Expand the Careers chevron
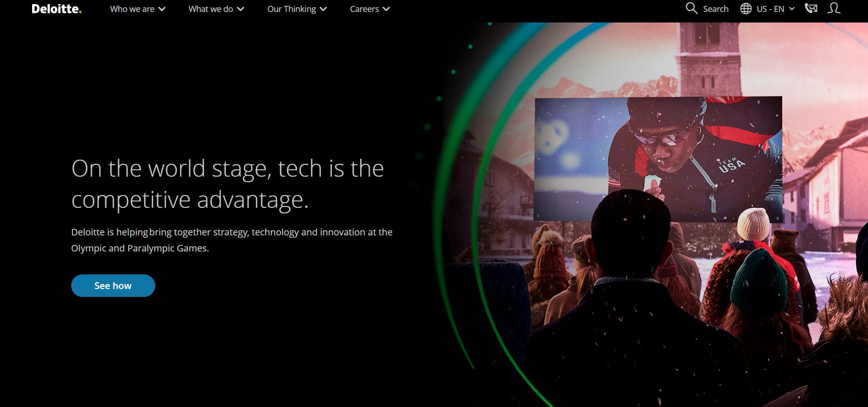This screenshot has width=868, height=407. 386,9
